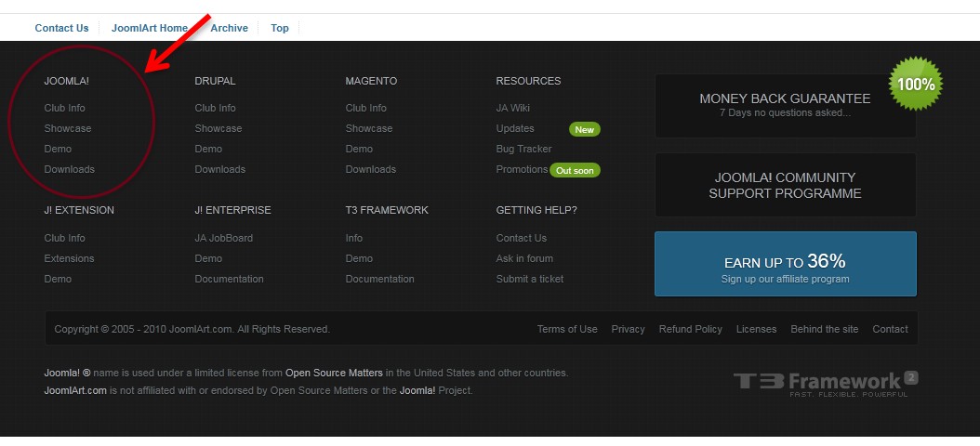Click Joomla! ® link starting the disclaimer
Viewport: 980px width, 446px height.
[67, 373]
